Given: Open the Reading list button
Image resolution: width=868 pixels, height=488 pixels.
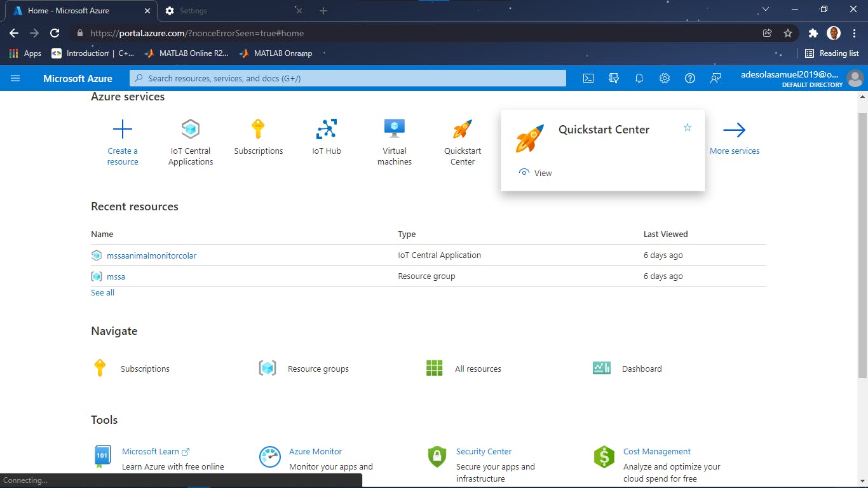Looking at the screenshot, I should coord(832,53).
